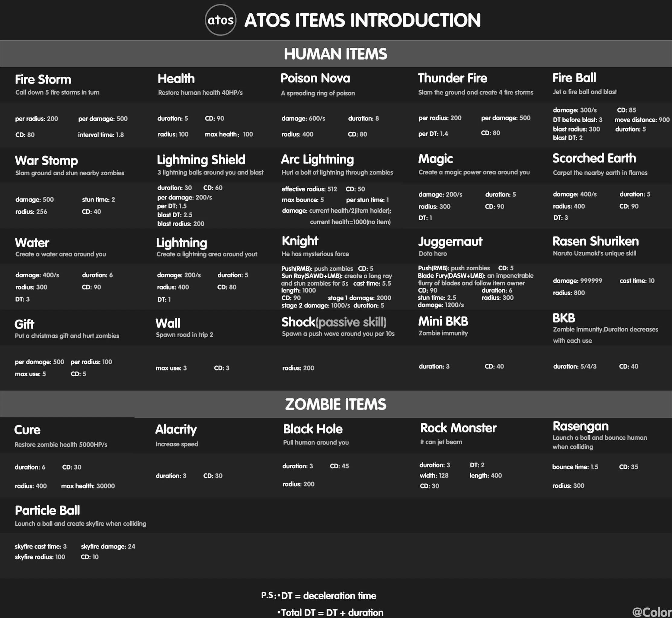The height and width of the screenshot is (618, 672).
Task: Open the Poison Nova item heading
Action: 315,78
